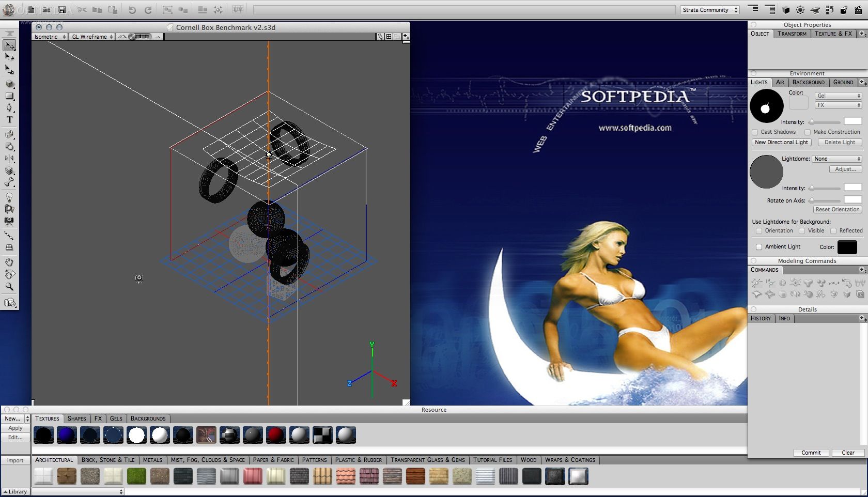868x497 pixels.
Task: Select the Mirror tool
Action: click(x=9, y=159)
